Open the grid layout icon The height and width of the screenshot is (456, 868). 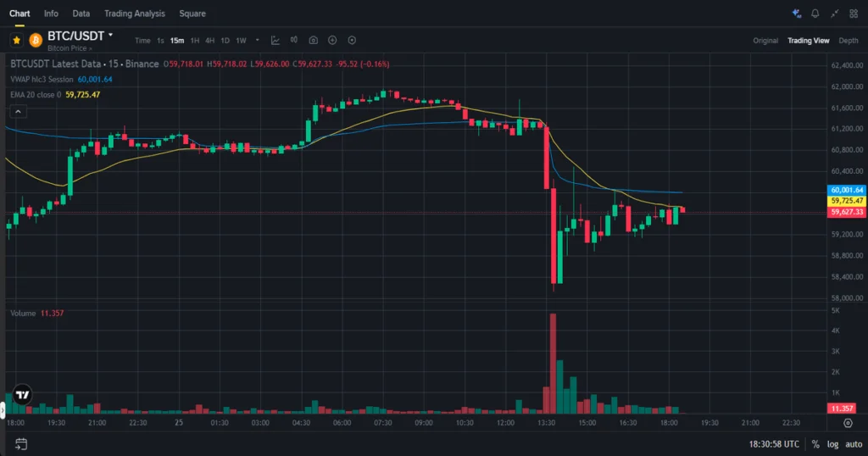[x=854, y=14]
